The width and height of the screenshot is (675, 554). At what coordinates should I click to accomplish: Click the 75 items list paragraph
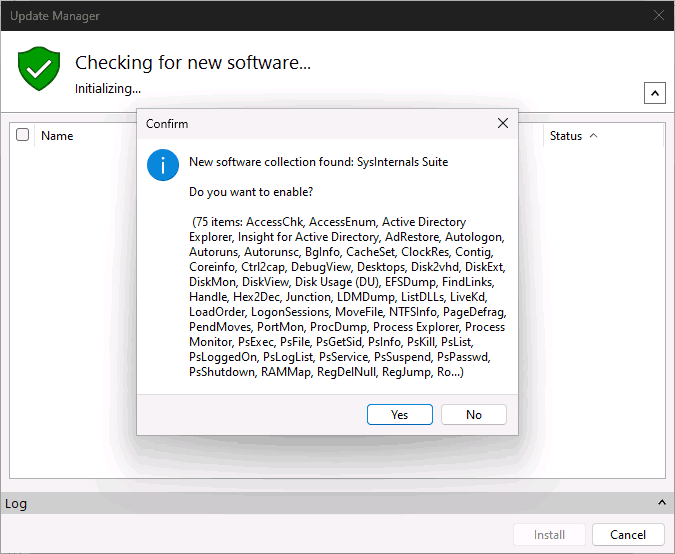click(347, 297)
